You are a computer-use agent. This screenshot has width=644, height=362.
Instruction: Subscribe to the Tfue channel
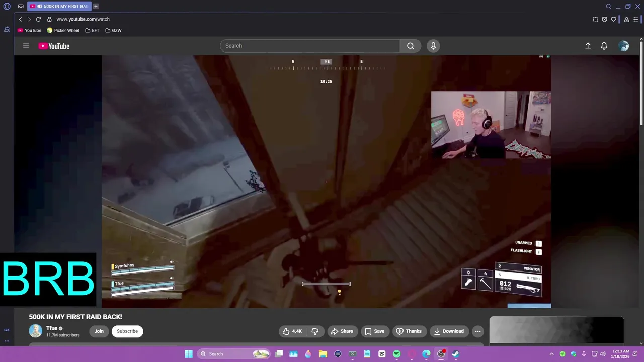(127, 331)
